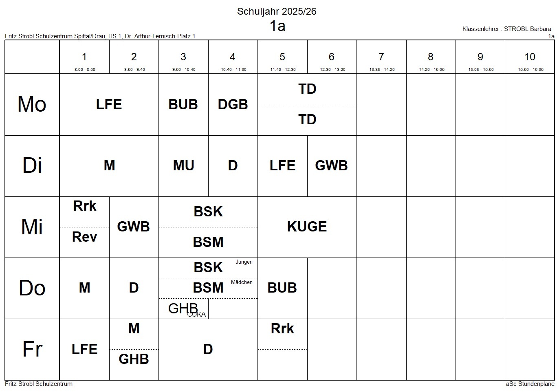
Task: Click the aSc Stundenpläne footer text
Action: tap(530, 384)
